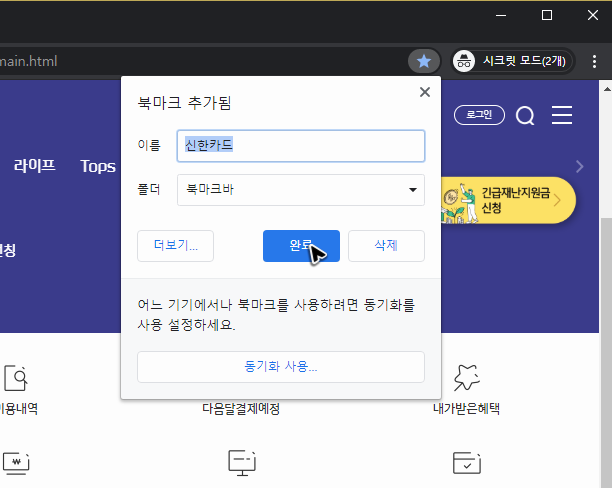Image resolution: width=612 pixels, height=488 pixels.
Task: Open 긴급재난지원금 신청 banner
Action: [x=508, y=200]
